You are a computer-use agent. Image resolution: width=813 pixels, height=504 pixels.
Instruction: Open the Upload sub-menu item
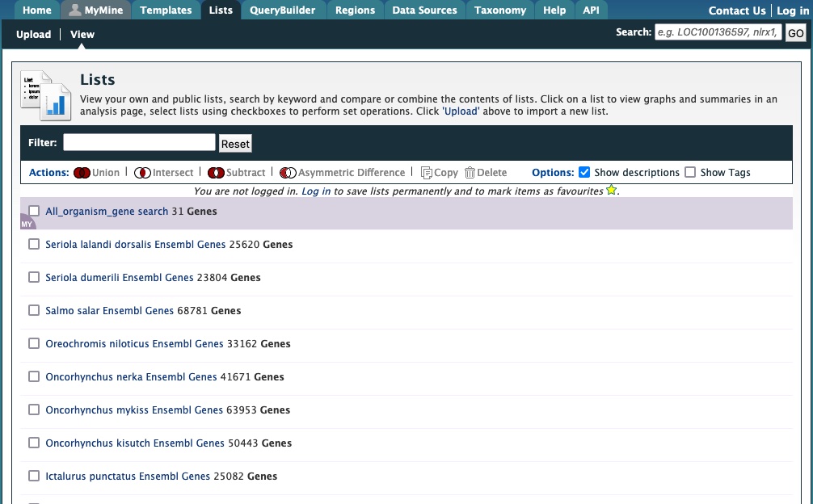pos(34,34)
